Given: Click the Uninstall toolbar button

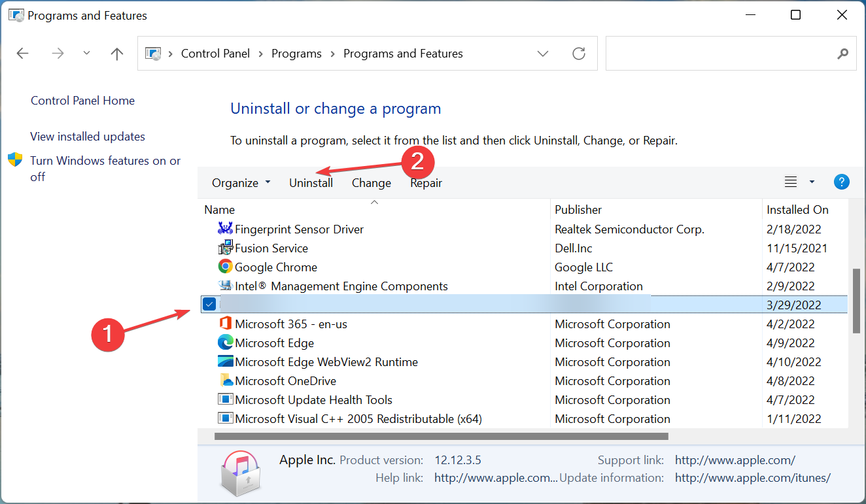Looking at the screenshot, I should tap(311, 183).
